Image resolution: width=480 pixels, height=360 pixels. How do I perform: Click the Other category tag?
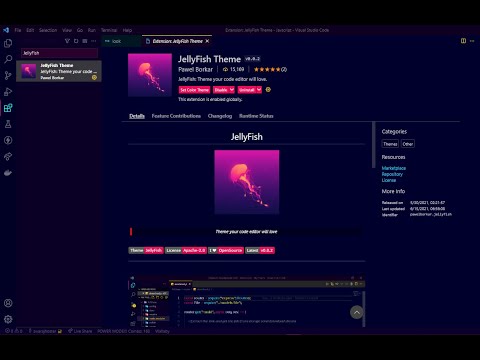408,144
